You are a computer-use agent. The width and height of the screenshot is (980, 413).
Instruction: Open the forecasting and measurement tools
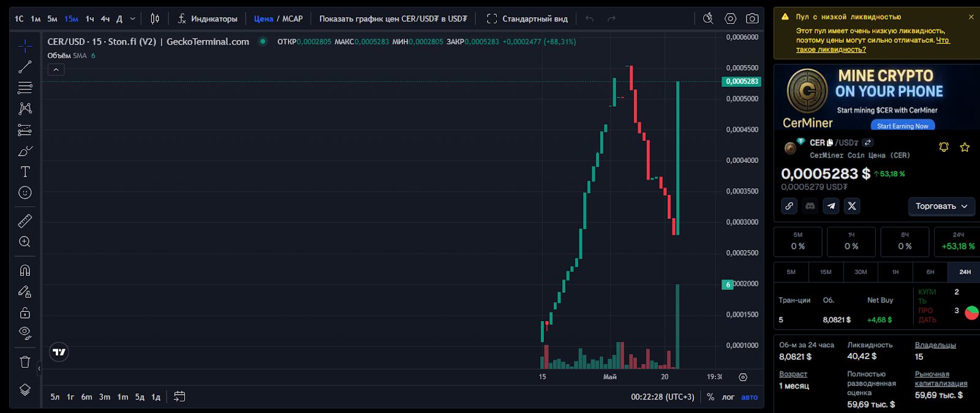coord(25,130)
